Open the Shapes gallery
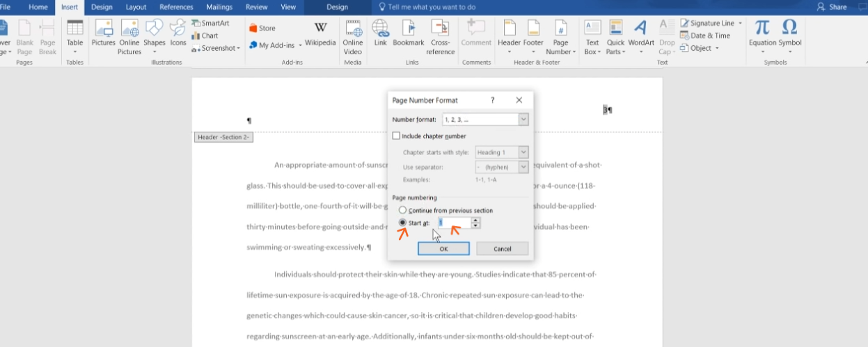The width and height of the screenshot is (868, 347). [155, 38]
